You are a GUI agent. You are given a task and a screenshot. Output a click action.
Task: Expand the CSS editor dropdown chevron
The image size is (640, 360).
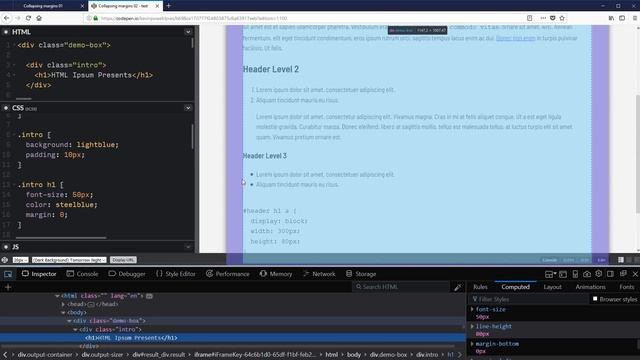[x=188, y=108]
